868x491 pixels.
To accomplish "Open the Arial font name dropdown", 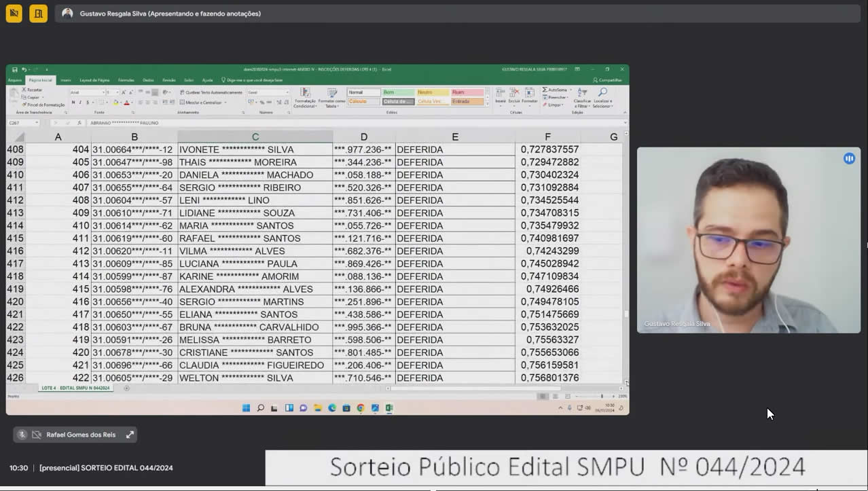I will (x=86, y=92).
